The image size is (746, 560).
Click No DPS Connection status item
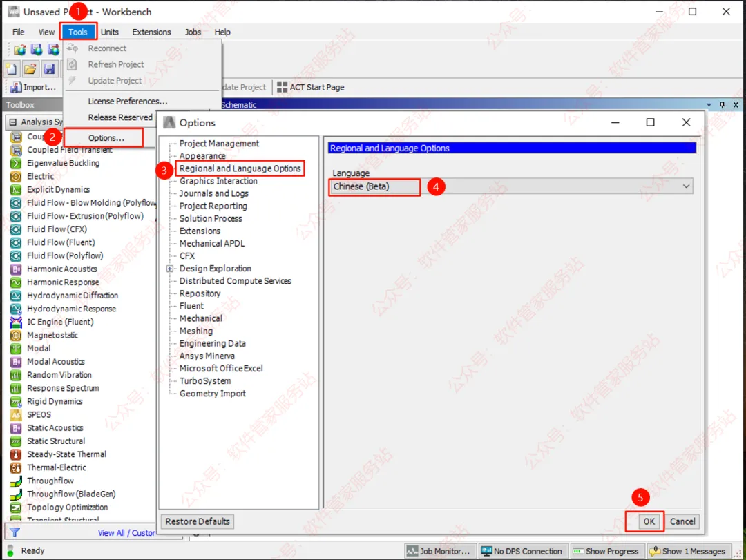coord(522,552)
